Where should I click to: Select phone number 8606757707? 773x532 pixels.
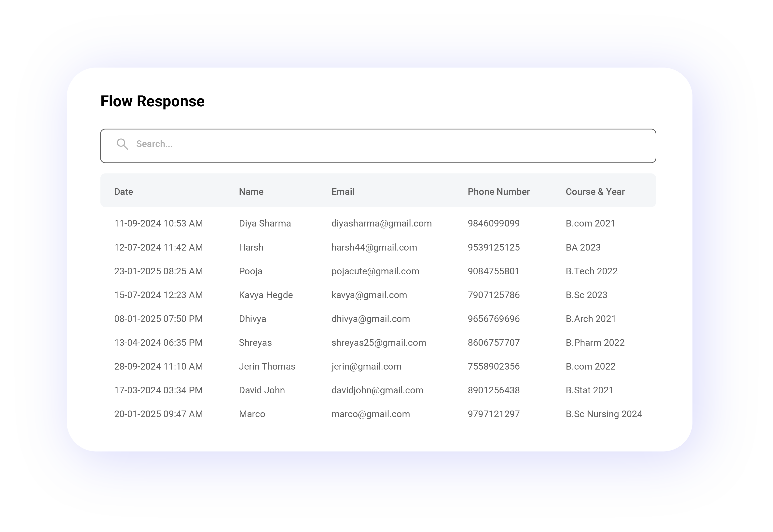pyautogui.click(x=494, y=343)
